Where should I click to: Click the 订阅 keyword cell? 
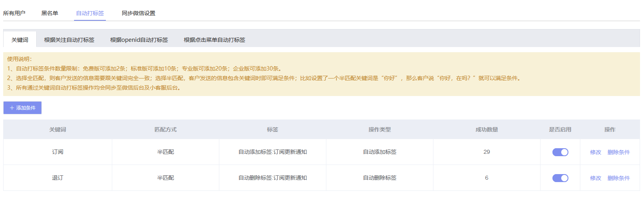[x=58, y=152]
